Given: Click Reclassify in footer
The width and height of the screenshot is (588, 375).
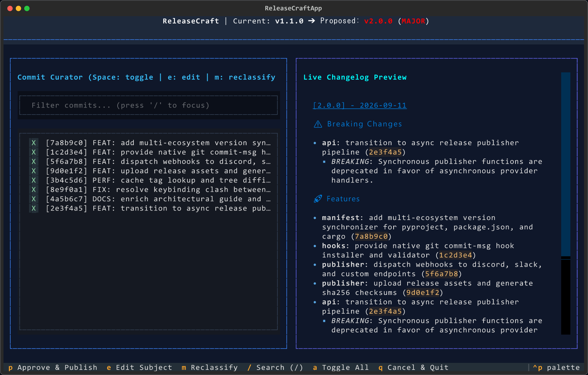Looking at the screenshot, I should pos(210,368).
